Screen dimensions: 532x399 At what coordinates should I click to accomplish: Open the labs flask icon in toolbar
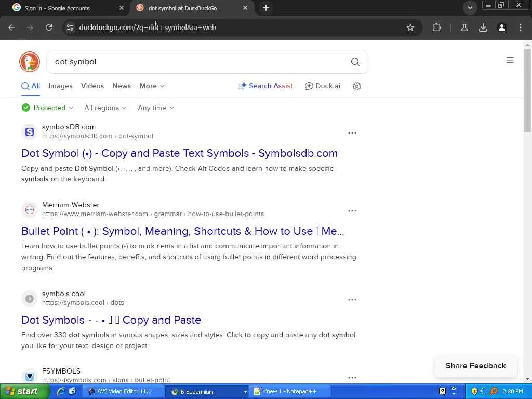pyautogui.click(x=464, y=28)
